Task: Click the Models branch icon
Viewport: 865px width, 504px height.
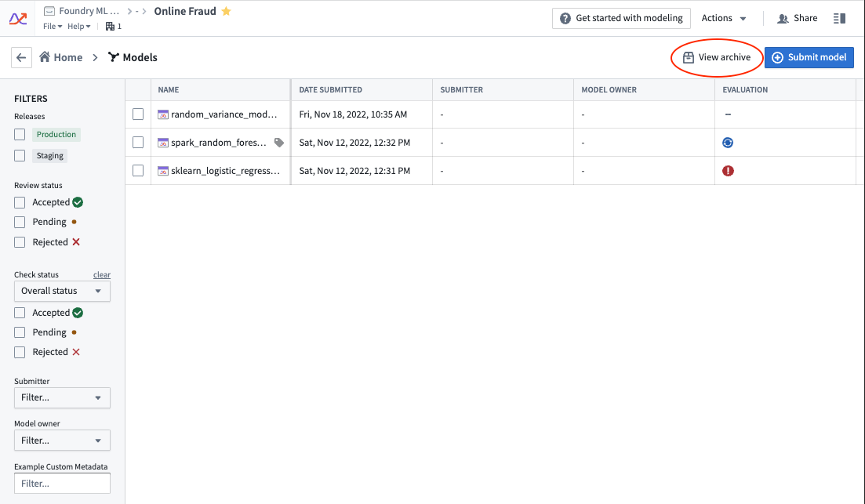Action: 114,56
